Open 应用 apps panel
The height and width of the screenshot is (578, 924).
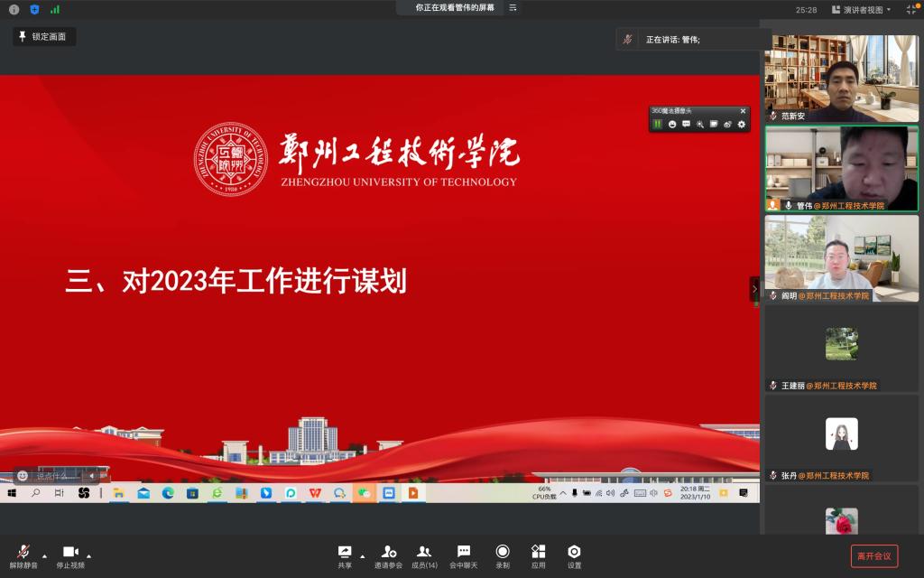(538, 556)
